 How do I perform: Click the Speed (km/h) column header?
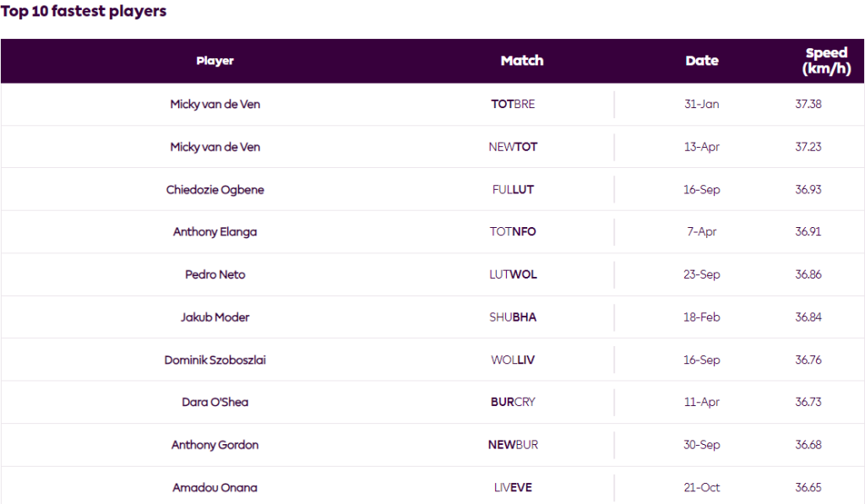coord(825,61)
